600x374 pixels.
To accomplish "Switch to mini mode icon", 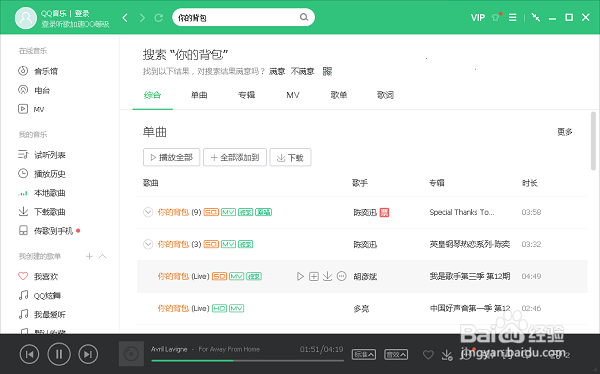I will 536,18.
